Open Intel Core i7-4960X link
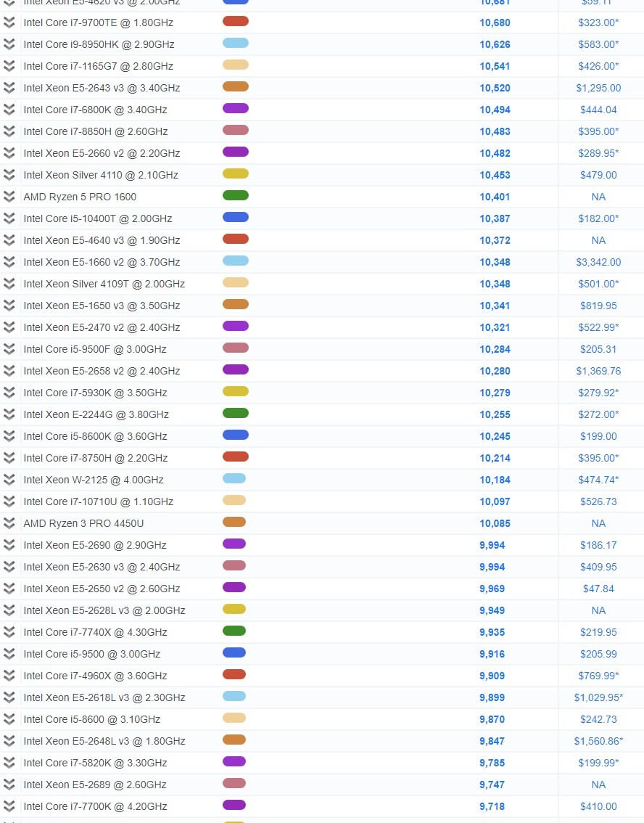Image resolution: width=644 pixels, height=823 pixels. 96,676
